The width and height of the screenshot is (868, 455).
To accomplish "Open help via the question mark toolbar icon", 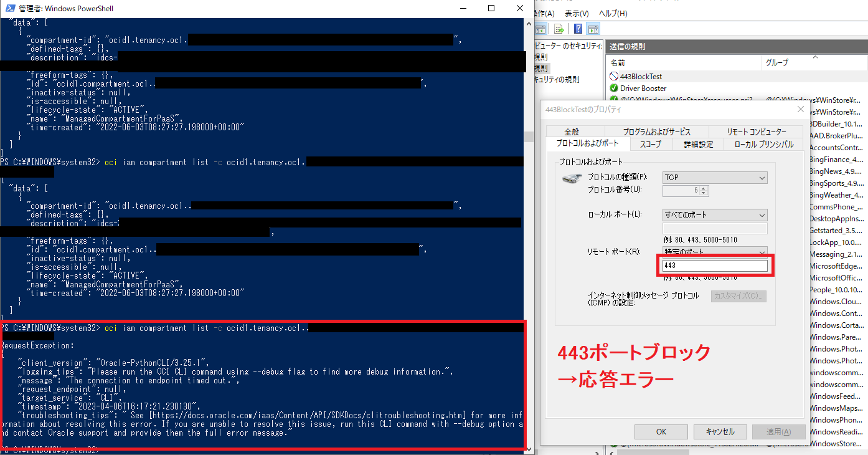I will tap(577, 29).
